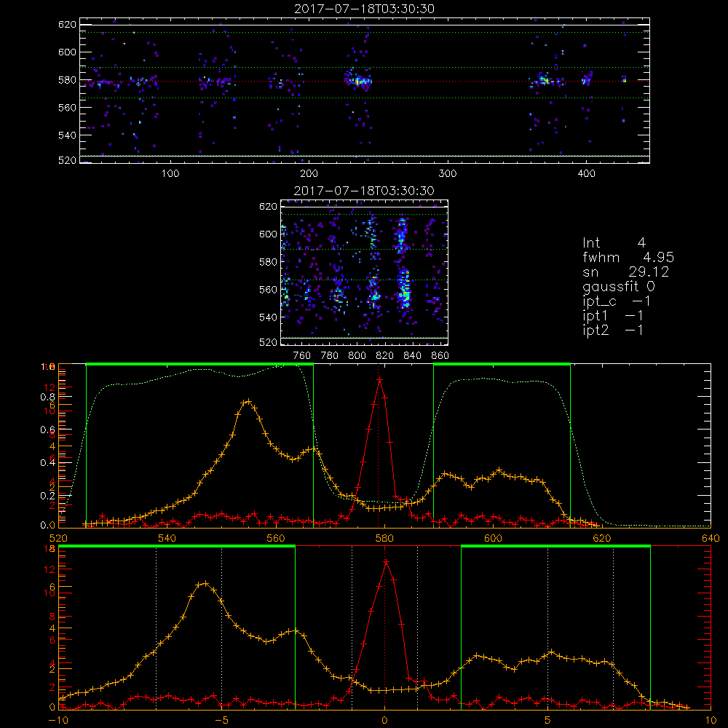Select the 'fwhm 4.95' readout
728x728 pixels.
628,257
